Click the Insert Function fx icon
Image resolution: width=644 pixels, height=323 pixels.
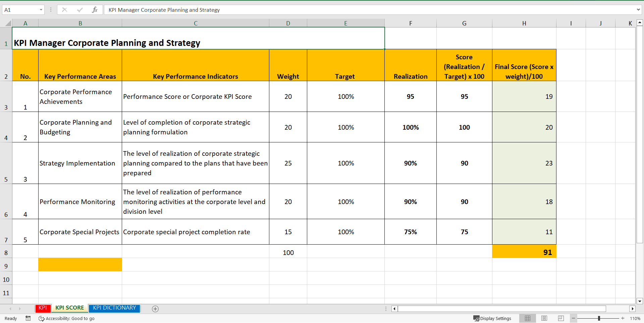click(95, 10)
